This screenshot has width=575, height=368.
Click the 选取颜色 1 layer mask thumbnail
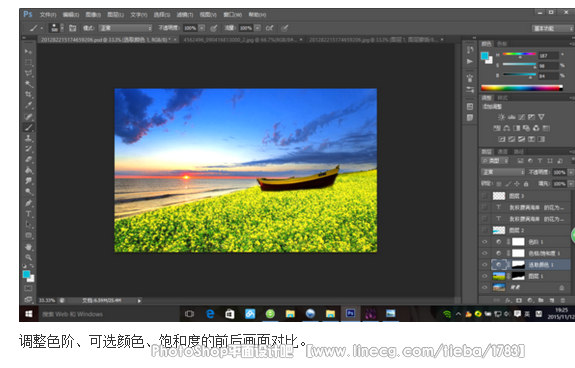point(518,265)
